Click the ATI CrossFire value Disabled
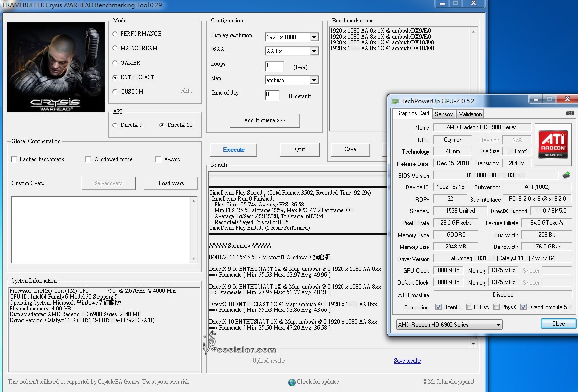 503,295
